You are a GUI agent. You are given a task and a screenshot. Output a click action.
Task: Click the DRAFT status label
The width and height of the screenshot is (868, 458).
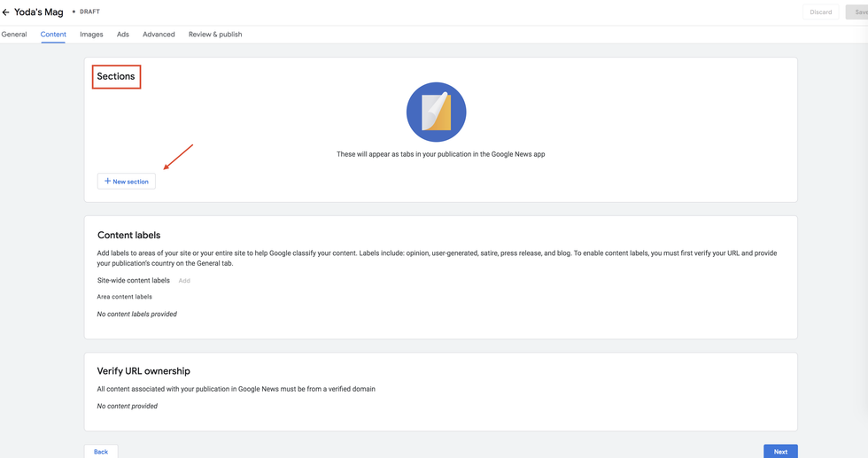point(89,12)
